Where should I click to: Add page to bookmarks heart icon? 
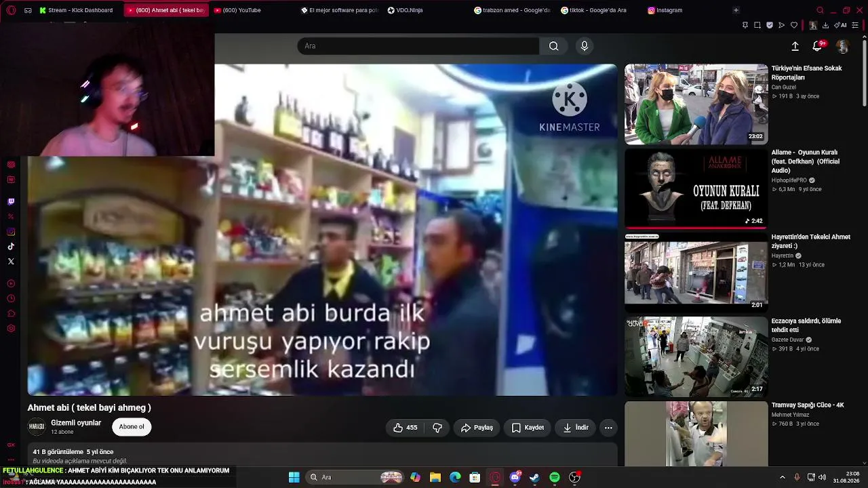pos(794,25)
